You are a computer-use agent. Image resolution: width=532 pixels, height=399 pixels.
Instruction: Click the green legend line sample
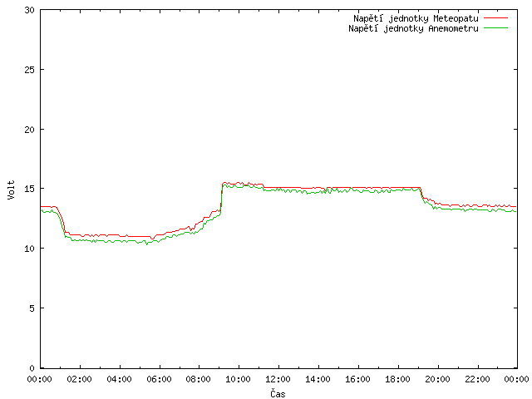(x=495, y=27)
